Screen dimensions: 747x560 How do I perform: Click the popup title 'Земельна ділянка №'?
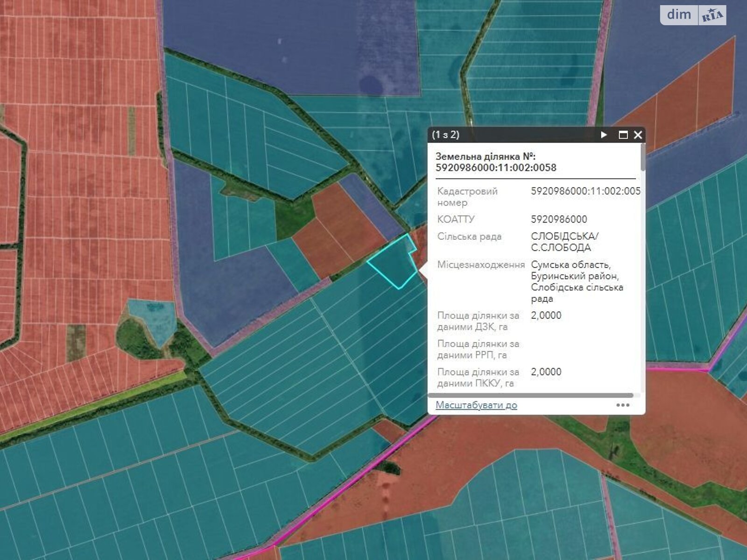(x=486, y=156)
